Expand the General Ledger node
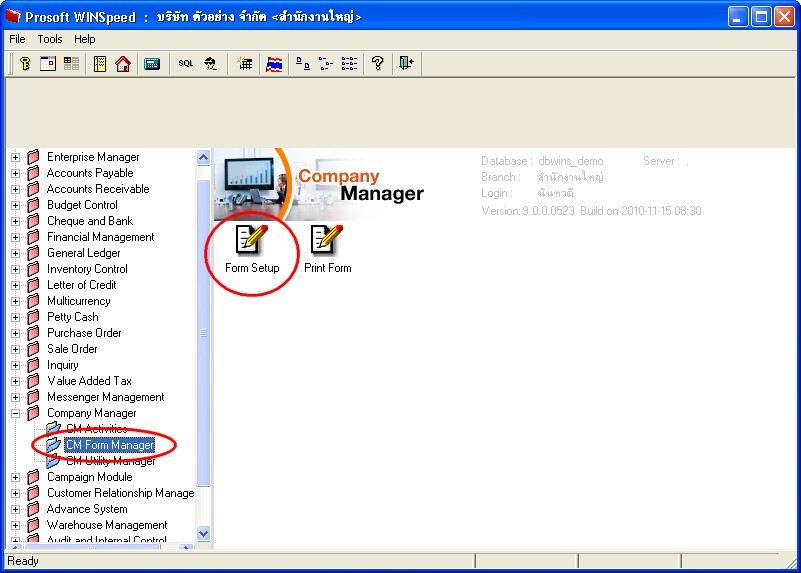 pos(15,253)
